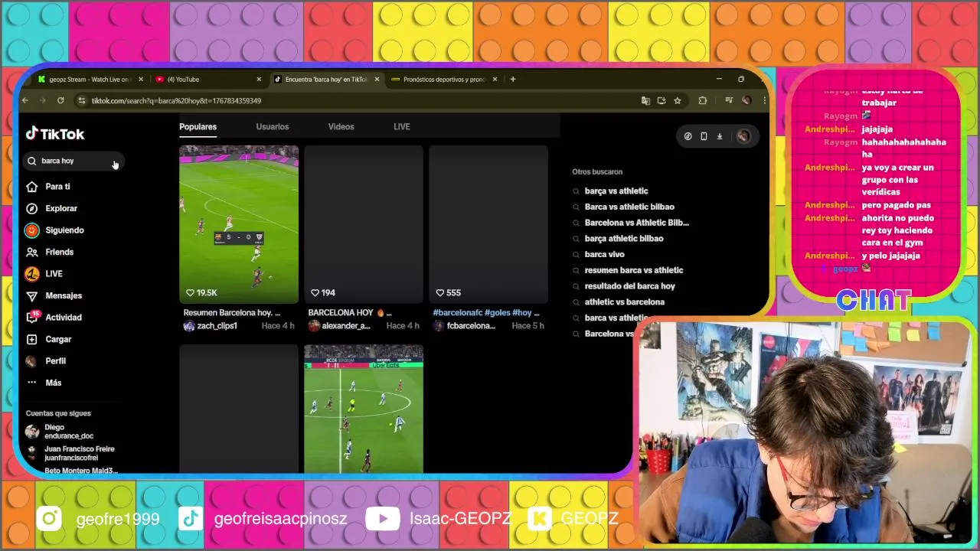Viewport: 980px width, 551px height.
Task: Close the geopz Stream tab
Action: coord(141,79)
